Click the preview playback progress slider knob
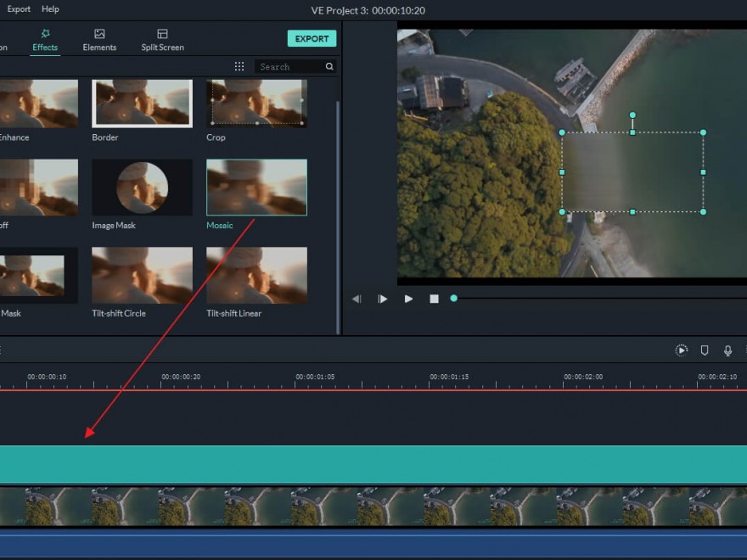 click(453, 299)
